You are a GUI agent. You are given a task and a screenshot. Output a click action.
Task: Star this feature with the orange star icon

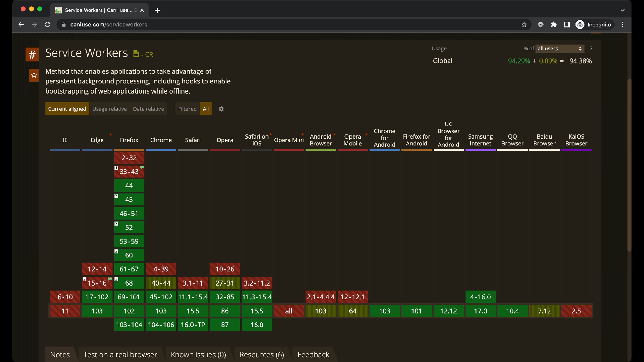click(34, 75)
